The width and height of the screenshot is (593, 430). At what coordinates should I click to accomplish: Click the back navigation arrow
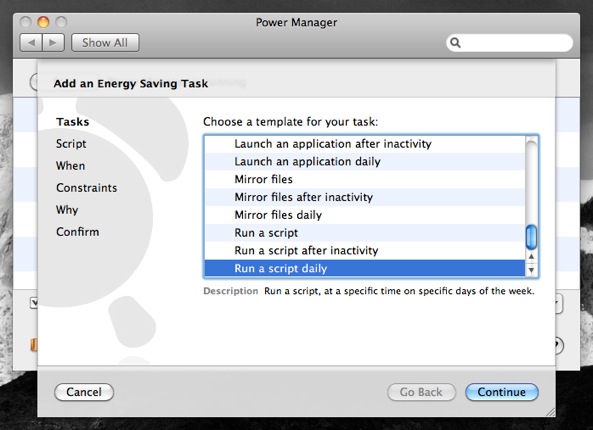(x=31, y=43)
